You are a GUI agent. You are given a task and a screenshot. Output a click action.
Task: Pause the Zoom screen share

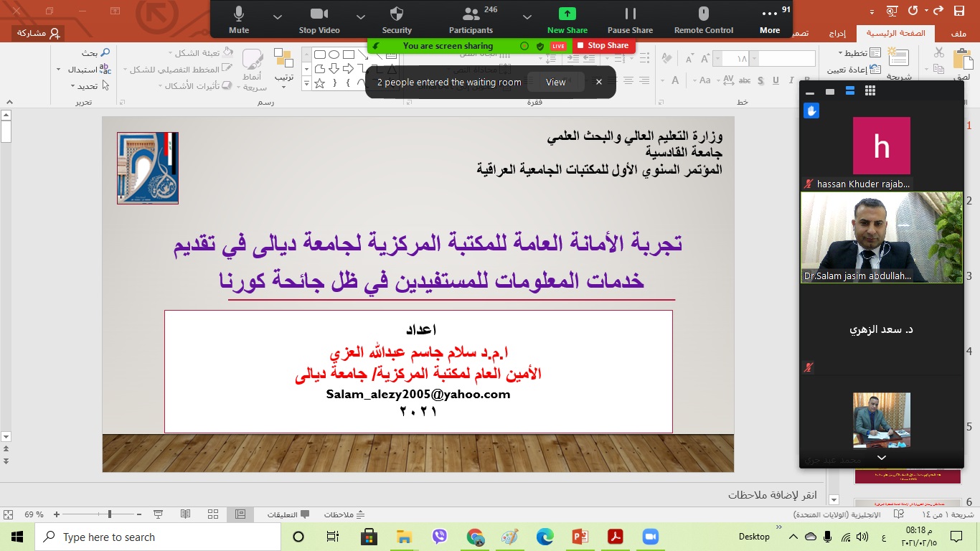pos(630,20)
